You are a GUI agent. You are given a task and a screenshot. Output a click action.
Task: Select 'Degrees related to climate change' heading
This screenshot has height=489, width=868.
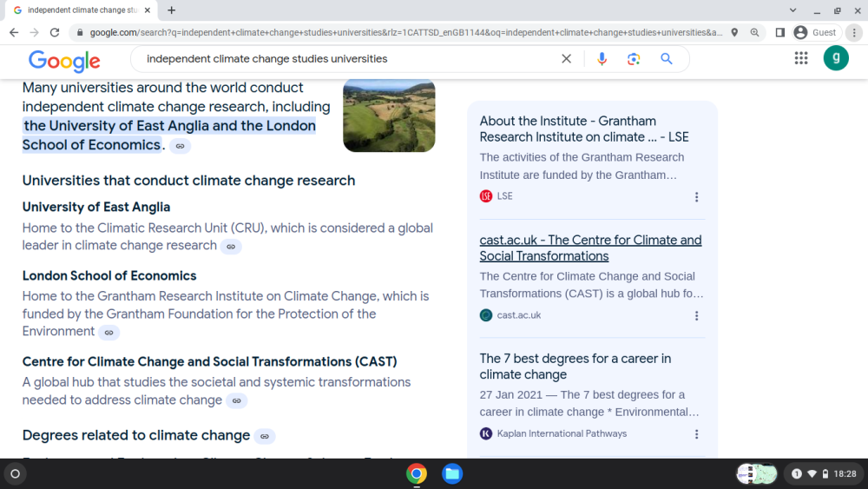[136, 435]
